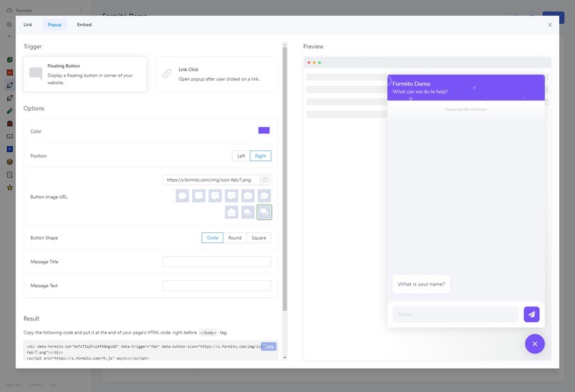Choose the smiling envelope button image
Viewport: 575px width, 392px height.
pos(231,212)
